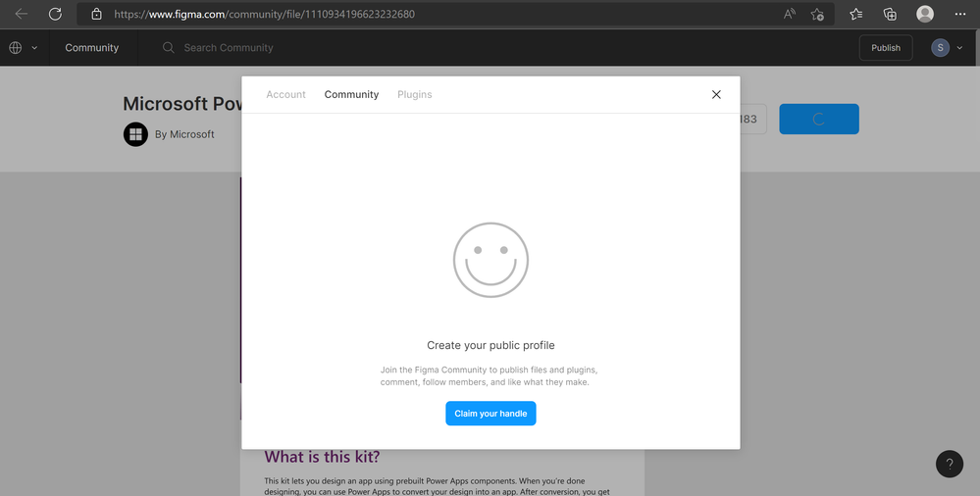
Task: Click the like count button showing 183
Action: pyautogui.click(x=753, y=119)
